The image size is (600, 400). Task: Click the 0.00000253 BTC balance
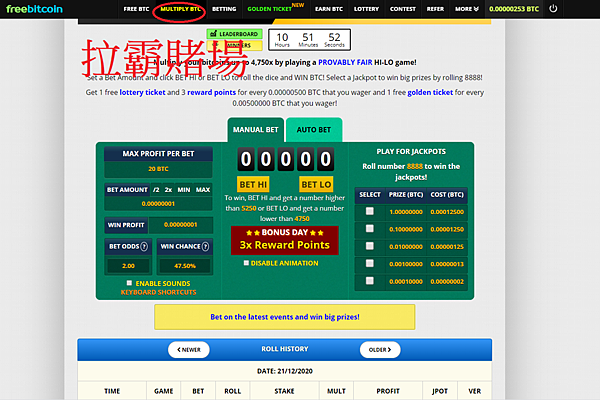pos(514,9)
